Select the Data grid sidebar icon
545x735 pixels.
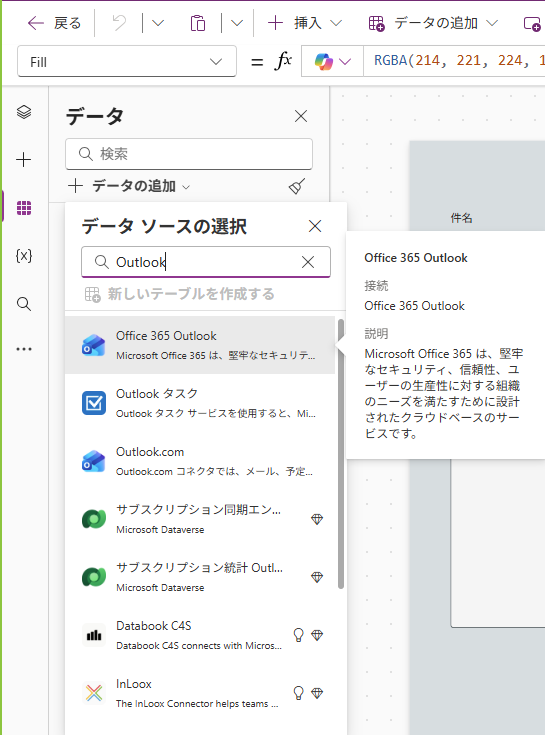(24, 208)
